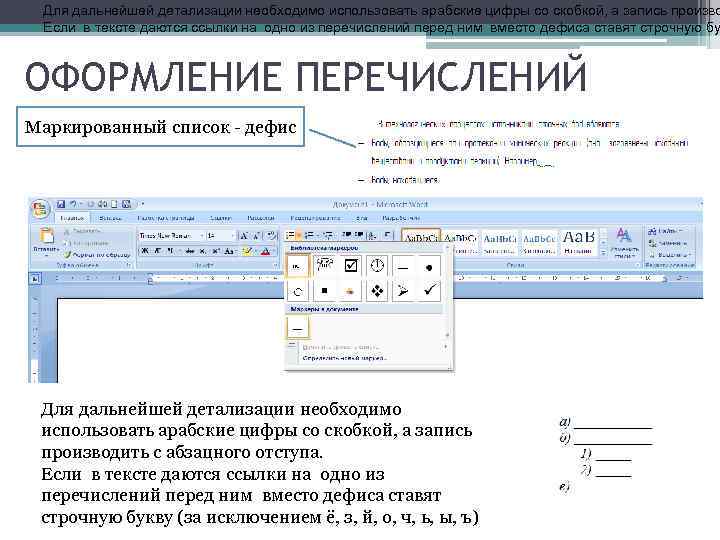Use the Format Painter brush
720x540 pixels.
[x=97, y=254]
